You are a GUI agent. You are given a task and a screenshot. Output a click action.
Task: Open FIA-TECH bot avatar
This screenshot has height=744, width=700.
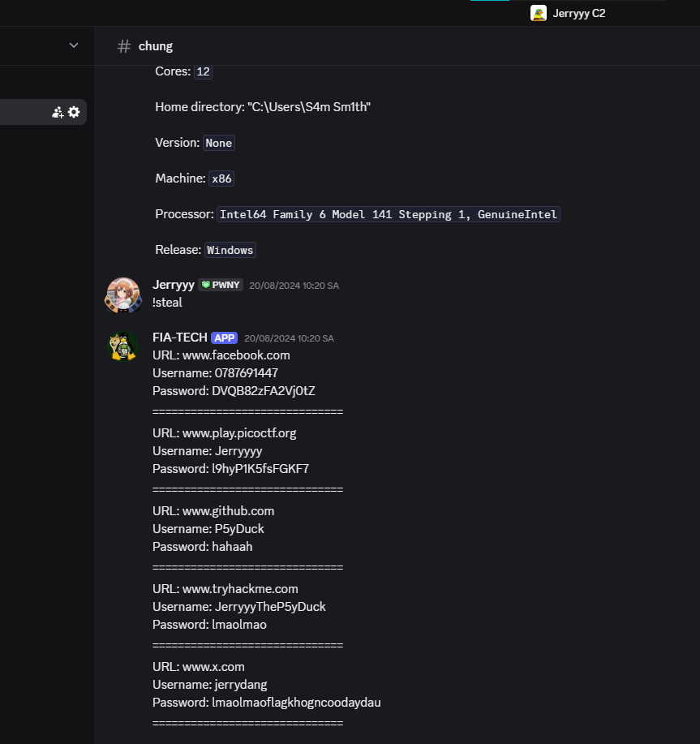click(x=123, y=346)
